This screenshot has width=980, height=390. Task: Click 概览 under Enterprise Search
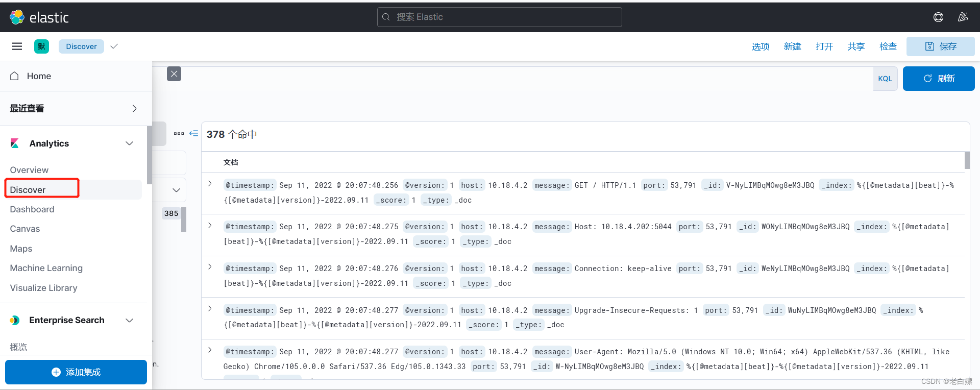18,347
